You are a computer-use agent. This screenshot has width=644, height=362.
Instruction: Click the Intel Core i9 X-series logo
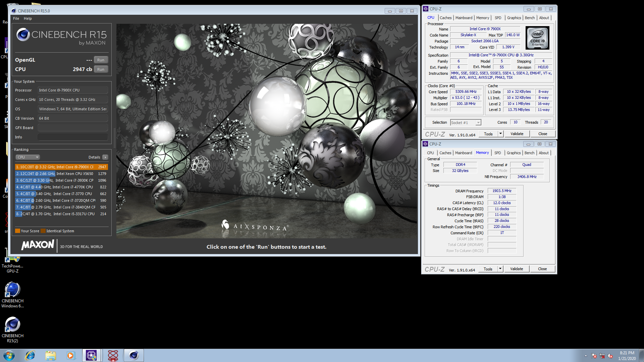pos(537,38)
